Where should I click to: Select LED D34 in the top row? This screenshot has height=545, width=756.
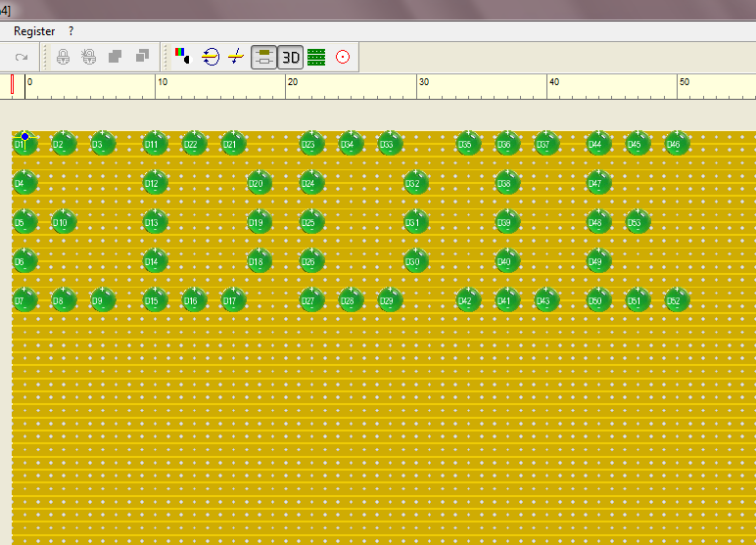pos(351,143)
